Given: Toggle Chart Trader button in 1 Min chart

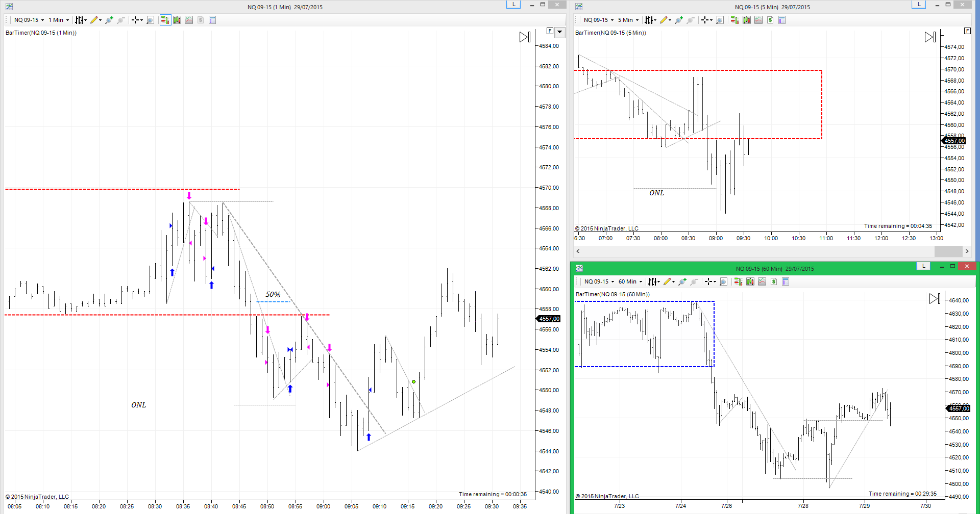Looking at the screenshot, I should tap(165, 20).
